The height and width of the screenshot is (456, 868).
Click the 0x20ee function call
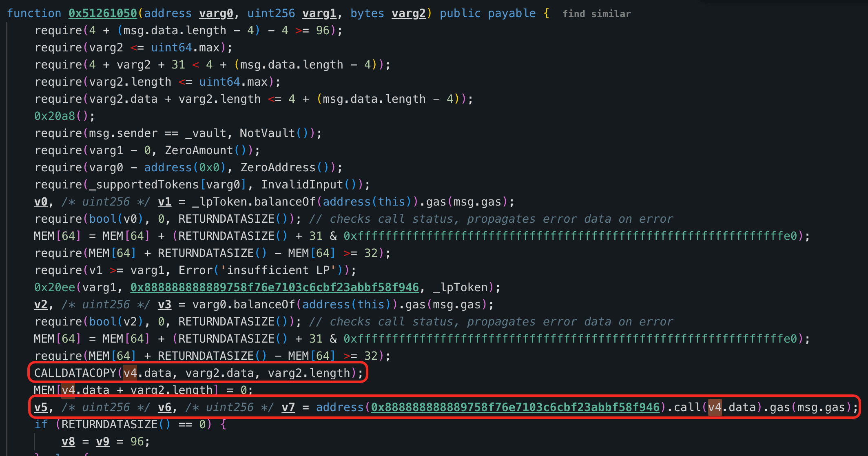[54, 288]
